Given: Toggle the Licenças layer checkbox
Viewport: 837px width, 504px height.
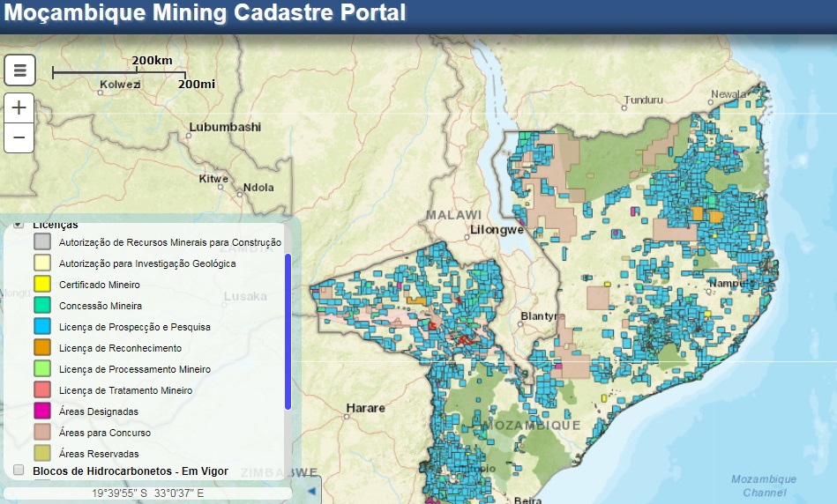Looking at the screenshot, I should point(19,226).
